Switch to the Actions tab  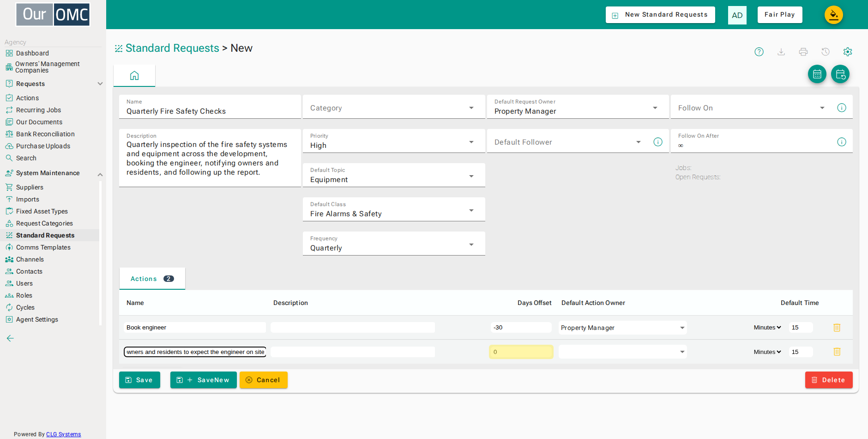152,279
